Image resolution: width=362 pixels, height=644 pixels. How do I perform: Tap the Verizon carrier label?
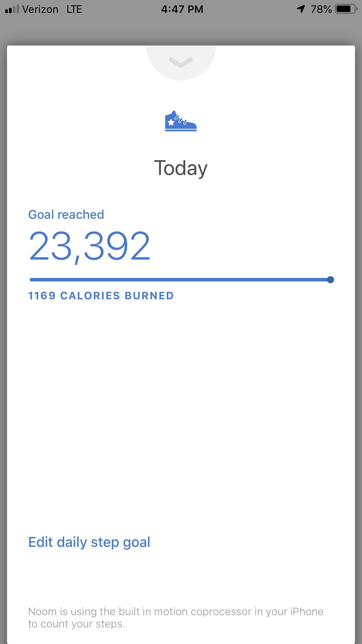click(40, 9)
